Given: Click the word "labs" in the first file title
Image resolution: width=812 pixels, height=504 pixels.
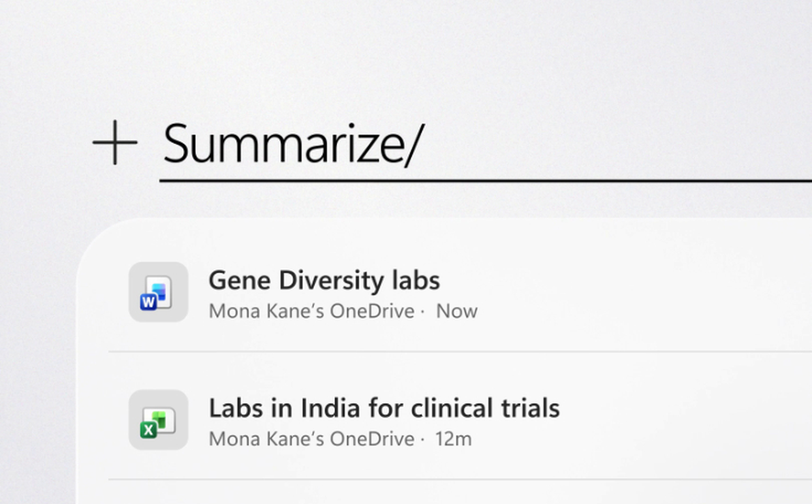Looking at the screenshot, I should (x=416, y=281).
